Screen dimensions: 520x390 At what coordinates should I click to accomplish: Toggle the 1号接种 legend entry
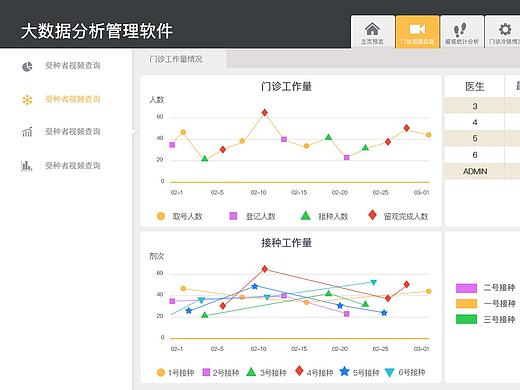tap(175, 372)
